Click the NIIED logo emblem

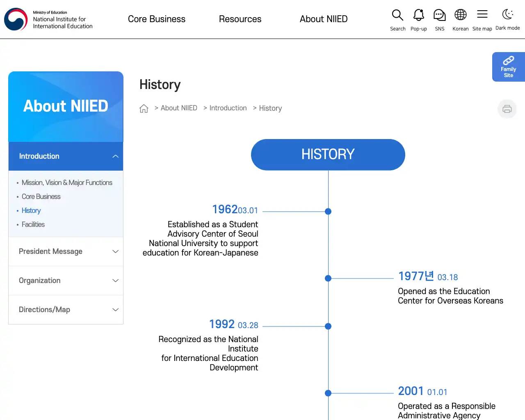pyautogui.click(x=16, y=19)
